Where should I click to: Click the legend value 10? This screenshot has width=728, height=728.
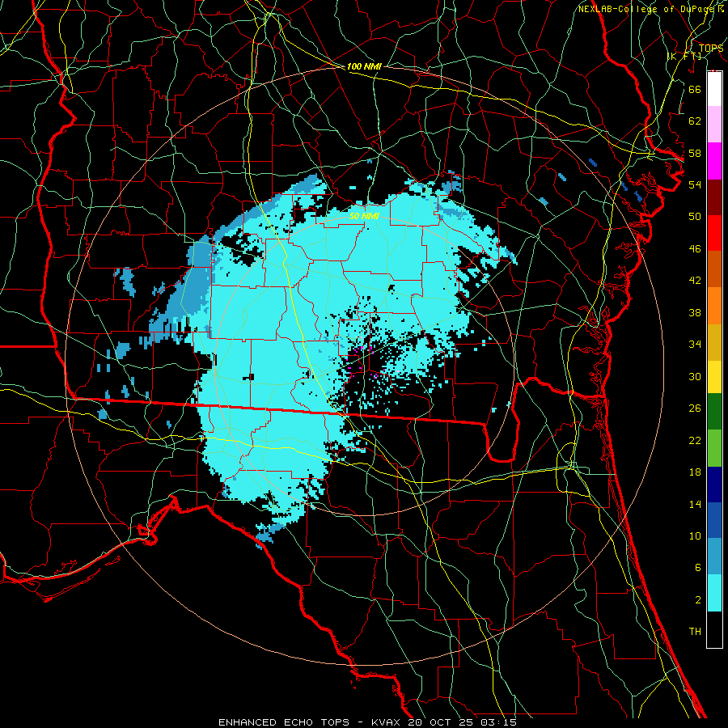pos(695,535)
